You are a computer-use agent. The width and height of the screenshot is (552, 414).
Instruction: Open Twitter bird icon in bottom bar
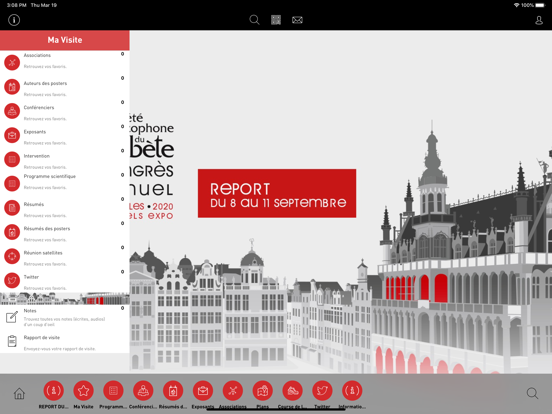322,390
